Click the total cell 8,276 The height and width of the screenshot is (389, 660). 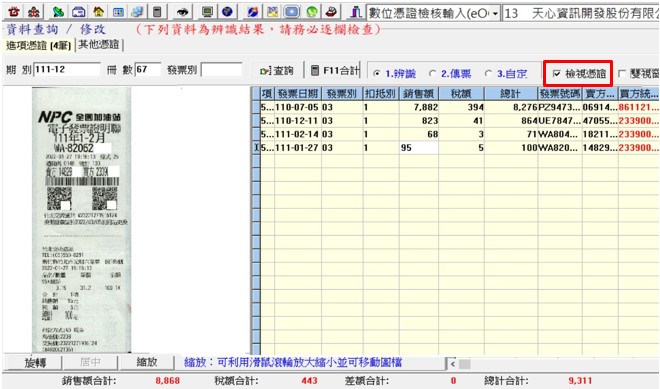(511, 107)
